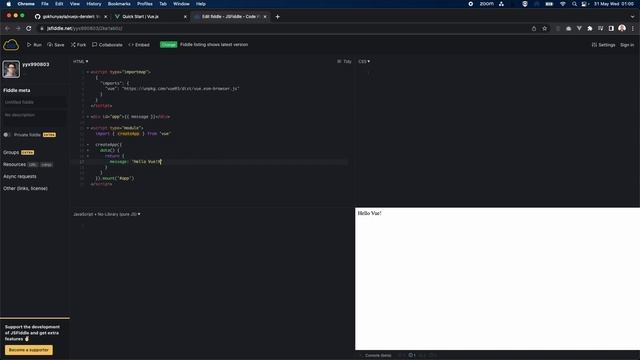
Task: Open JSFiddle Settings
Action: click(603, 45)
